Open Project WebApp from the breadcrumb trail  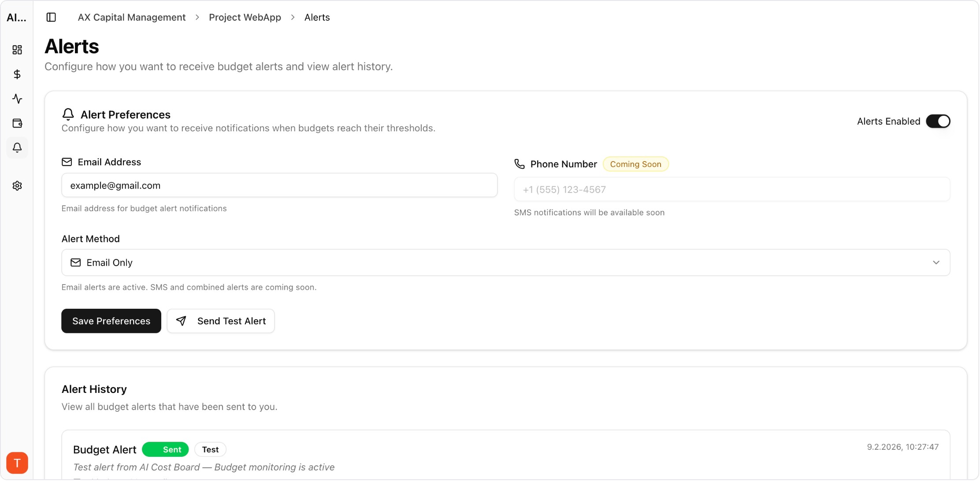coord(245,17)
